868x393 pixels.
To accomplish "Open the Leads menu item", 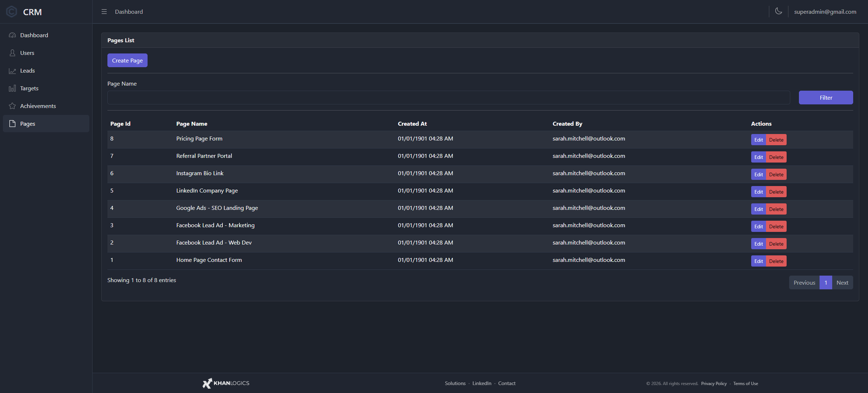I will 46,71.
